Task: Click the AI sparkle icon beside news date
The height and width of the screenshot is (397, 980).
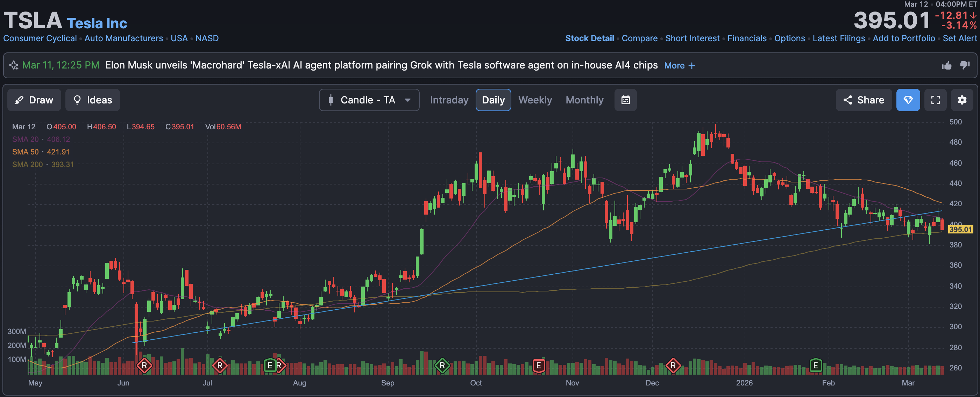Action: point(14,65)
